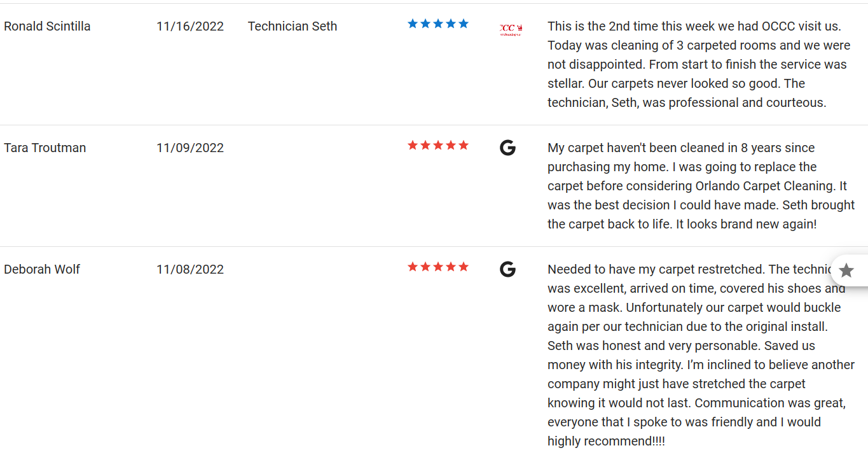
Task: Click the Technician Seth label
Action: 293,26
